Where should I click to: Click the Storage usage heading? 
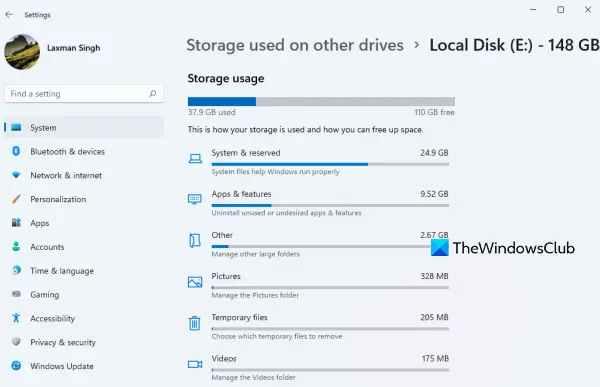[226, 78]
